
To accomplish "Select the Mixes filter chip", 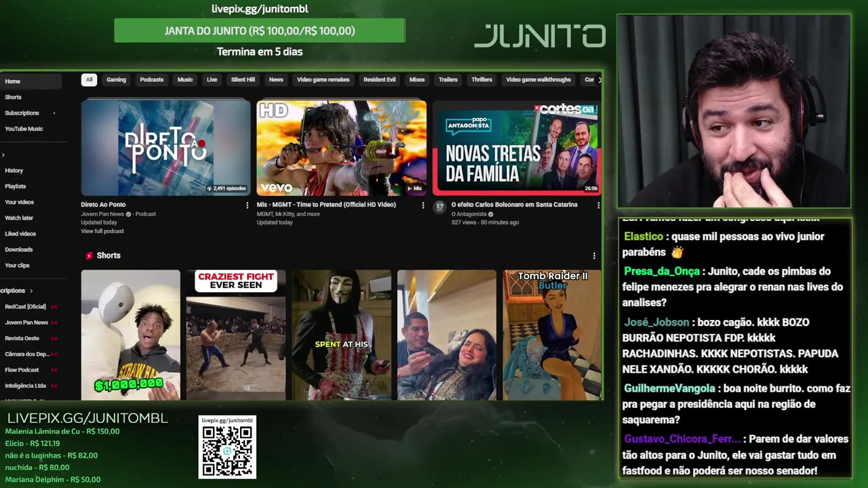I will point(417,80).
